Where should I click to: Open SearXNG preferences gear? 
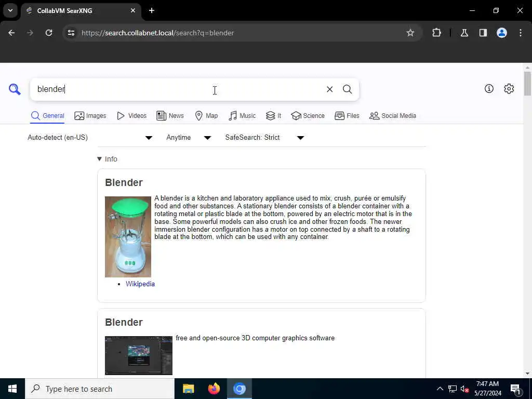point(509,88)
